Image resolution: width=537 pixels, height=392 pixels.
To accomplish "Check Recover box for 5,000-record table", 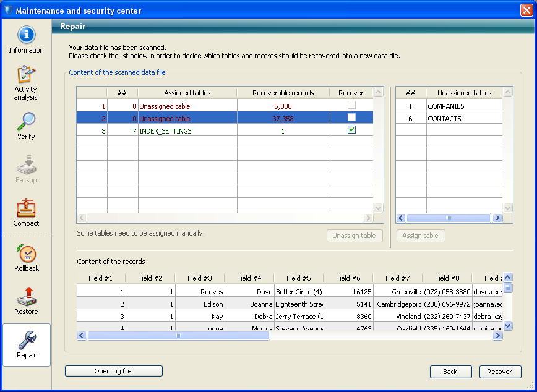I will [351, 106].
